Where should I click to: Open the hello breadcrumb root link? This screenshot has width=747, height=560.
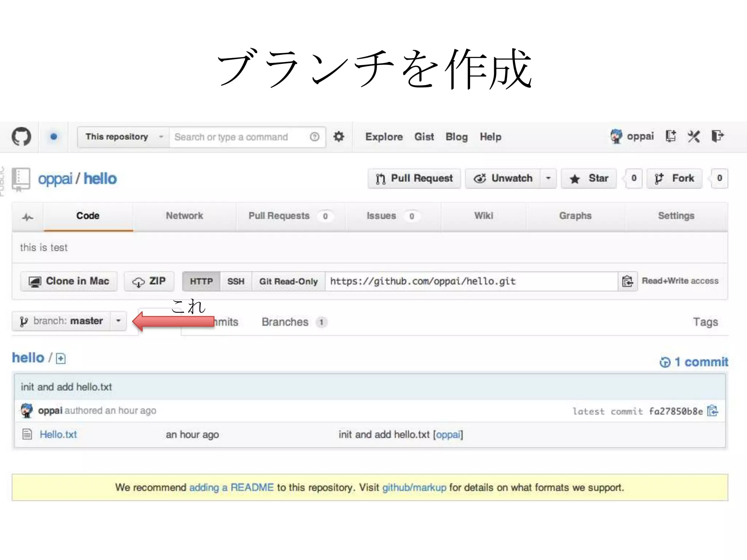28,358
